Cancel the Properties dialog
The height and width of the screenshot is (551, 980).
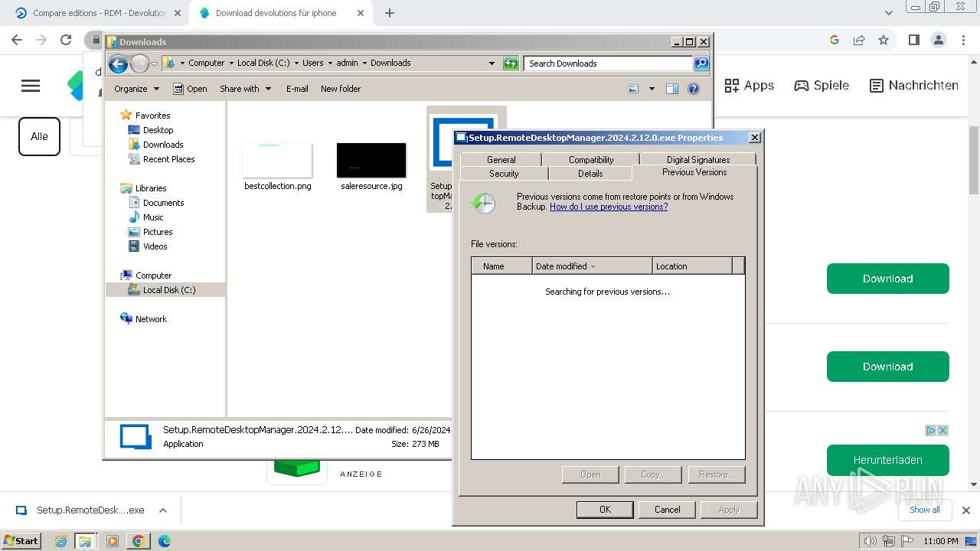click(667, 510)
